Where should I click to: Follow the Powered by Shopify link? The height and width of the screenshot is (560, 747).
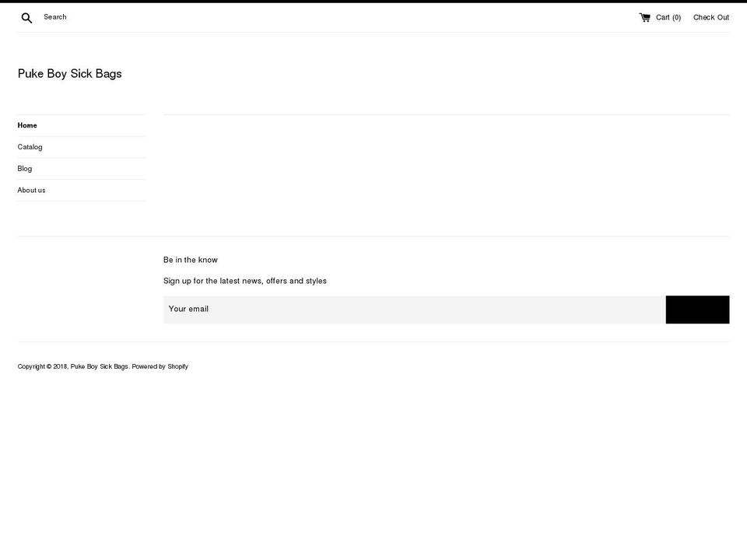(x=160, y=366)
